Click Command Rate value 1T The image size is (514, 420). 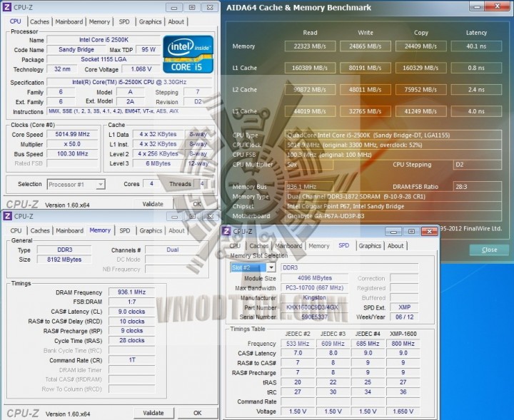[132, 360]
